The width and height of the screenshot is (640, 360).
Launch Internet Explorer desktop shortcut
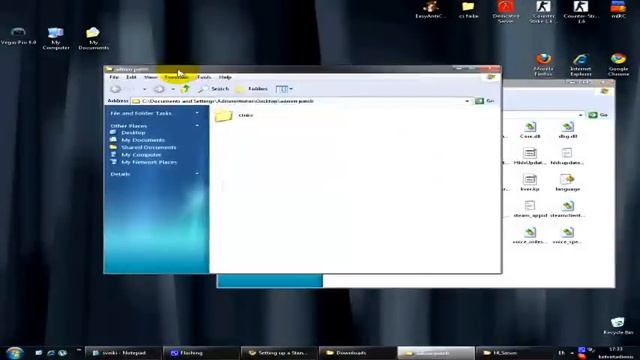[x=580, y=64]
